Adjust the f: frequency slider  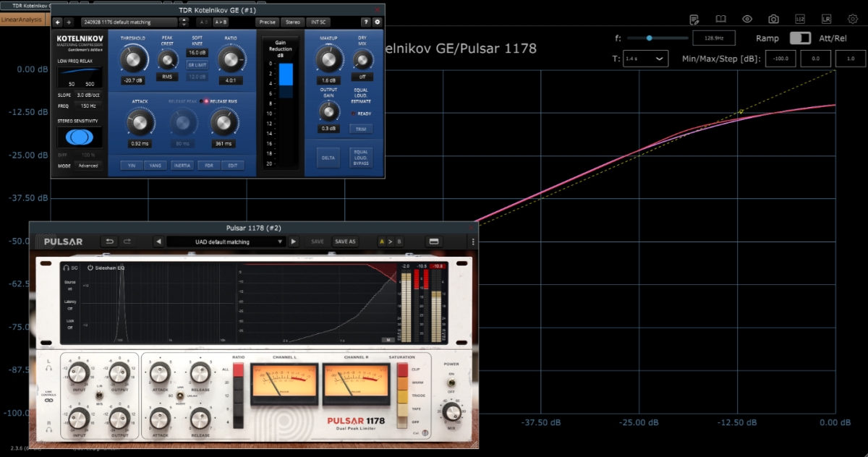click(x=658, y=38)
